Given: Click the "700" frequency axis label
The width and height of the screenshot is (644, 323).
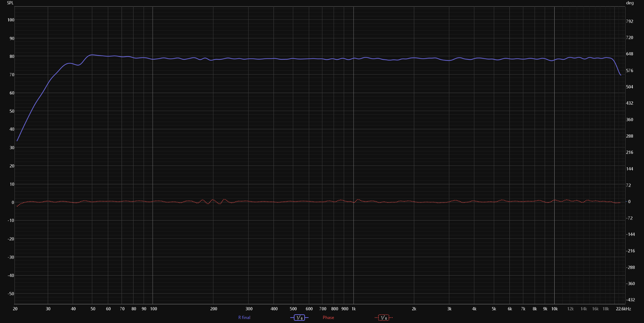Looking at the screenshot, I should [323, 309].
